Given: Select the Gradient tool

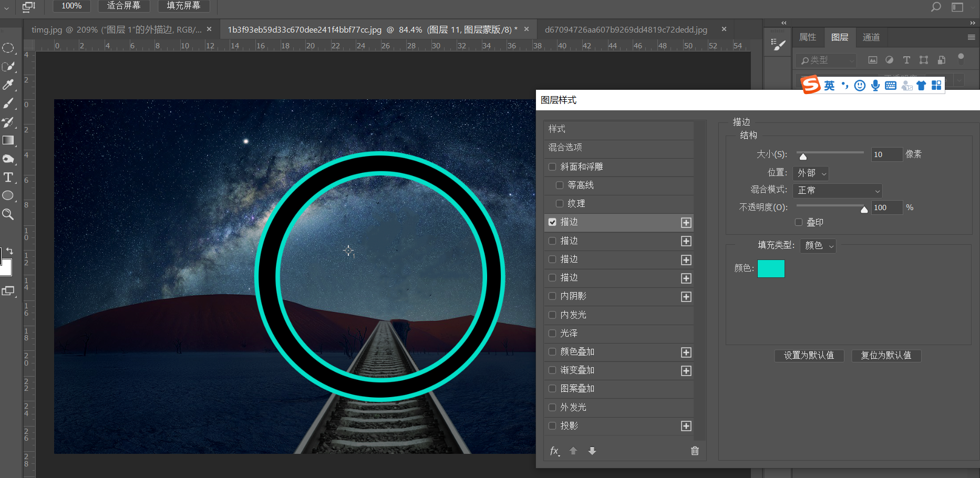Looking at the screenshot, I should (x=8, y=140).
